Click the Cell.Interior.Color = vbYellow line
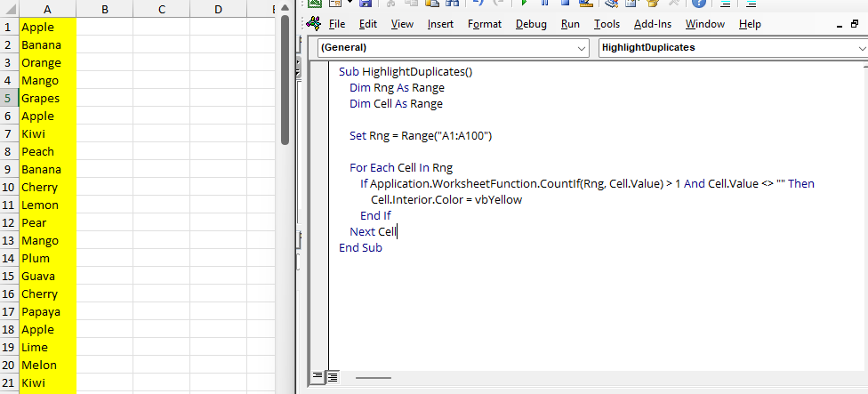Screen dimensions: 868x394 pos(446,200)
